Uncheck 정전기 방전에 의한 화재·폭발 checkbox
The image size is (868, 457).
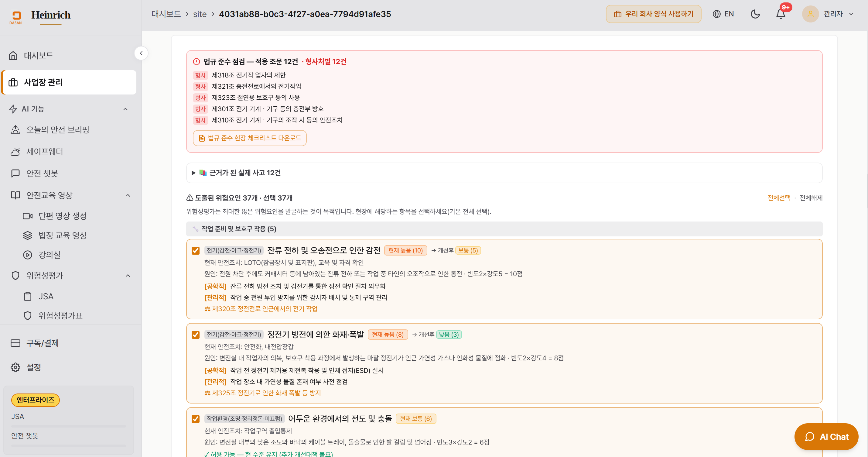coord(195,335)
